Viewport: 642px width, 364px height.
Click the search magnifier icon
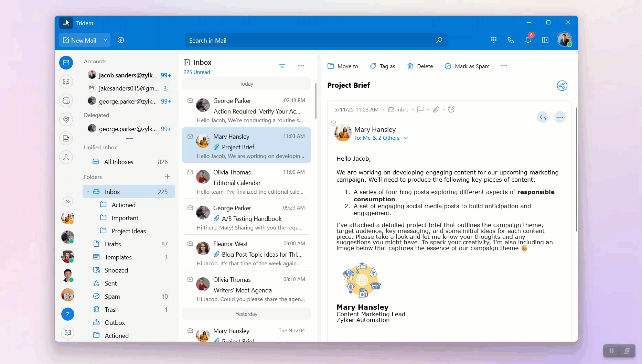[439, 40]
